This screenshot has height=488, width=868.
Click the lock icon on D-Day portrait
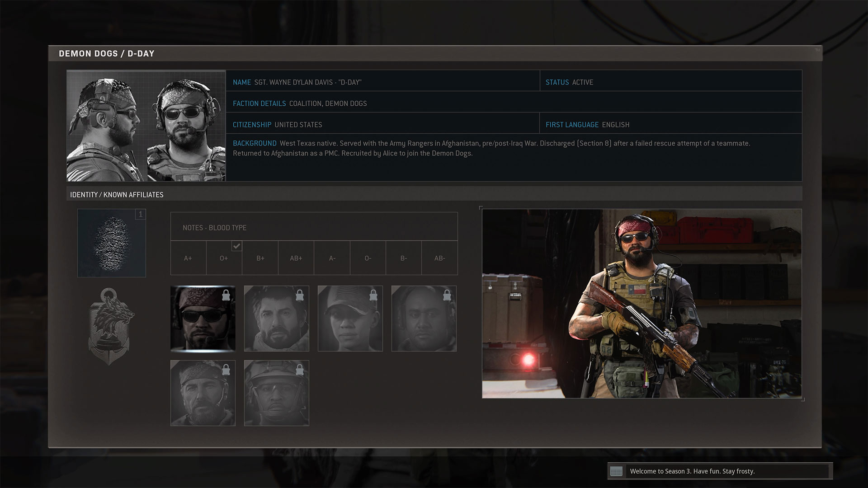pos(226,296)
